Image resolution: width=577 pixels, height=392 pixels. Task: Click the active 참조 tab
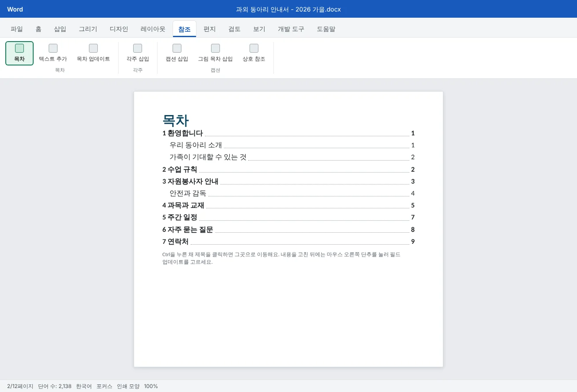(x=185, y=29)
